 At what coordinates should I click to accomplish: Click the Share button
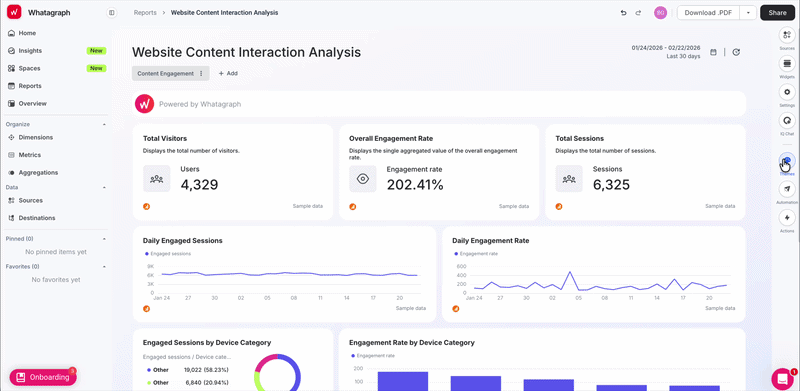[x=777, y=13]
